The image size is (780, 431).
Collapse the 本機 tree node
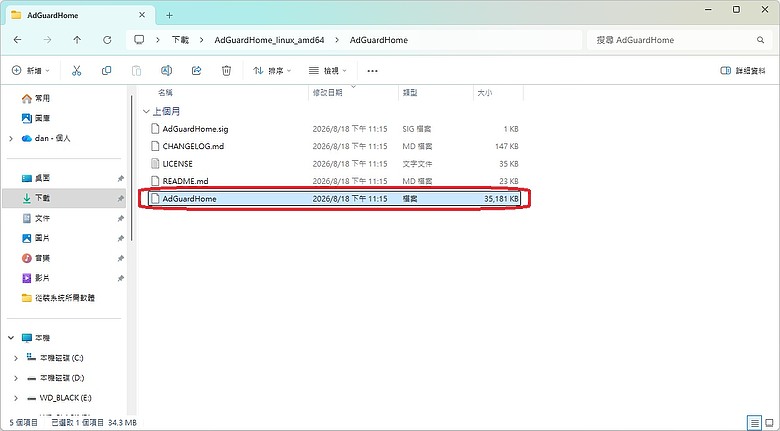(11, 338)
